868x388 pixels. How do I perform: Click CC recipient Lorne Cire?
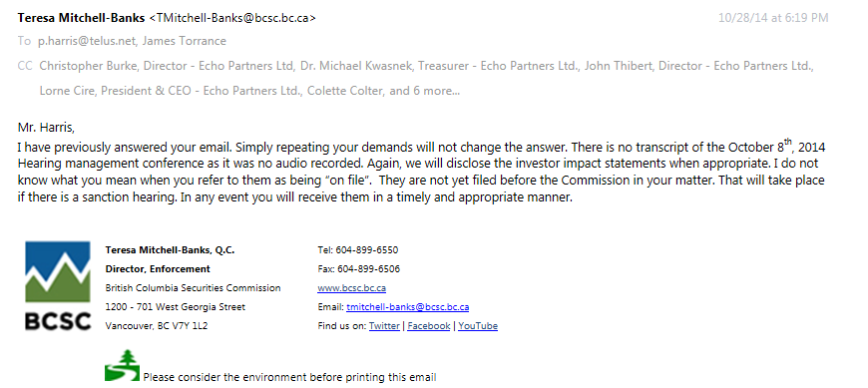tap(171, 91)
